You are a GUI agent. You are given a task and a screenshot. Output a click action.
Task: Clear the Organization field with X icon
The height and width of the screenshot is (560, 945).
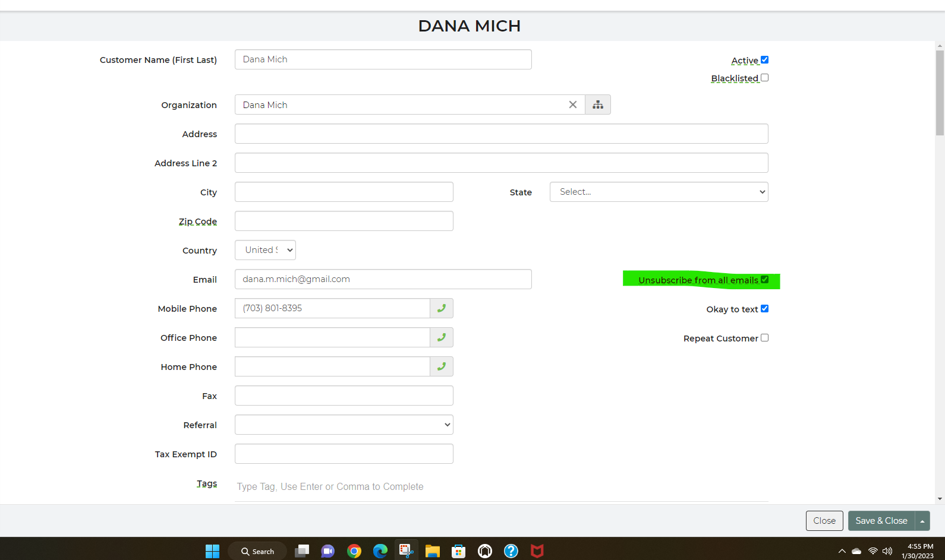click(572, 105)
